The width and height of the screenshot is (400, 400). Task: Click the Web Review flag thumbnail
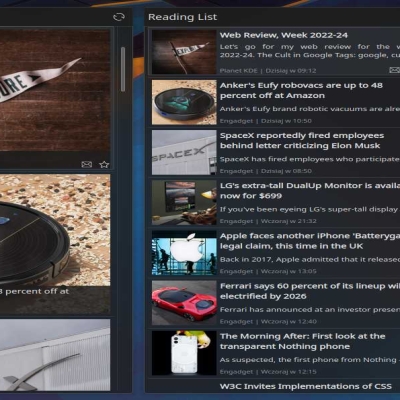(184, 52)
